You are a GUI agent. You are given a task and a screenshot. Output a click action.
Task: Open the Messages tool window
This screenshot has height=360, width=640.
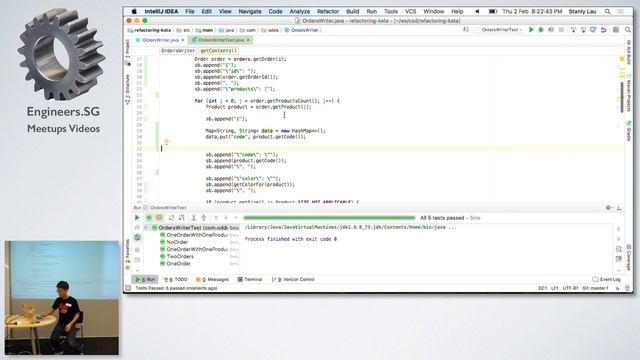point(212,280)
